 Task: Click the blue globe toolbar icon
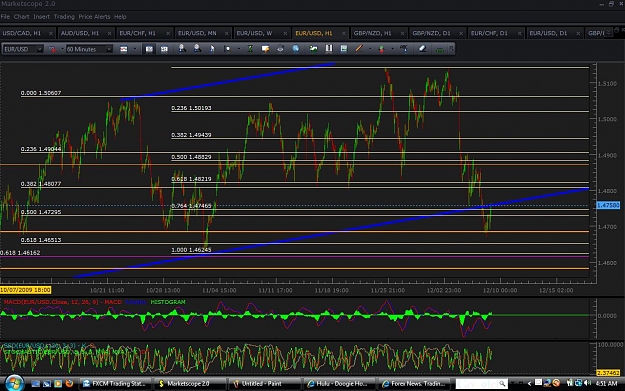(295, 49)
